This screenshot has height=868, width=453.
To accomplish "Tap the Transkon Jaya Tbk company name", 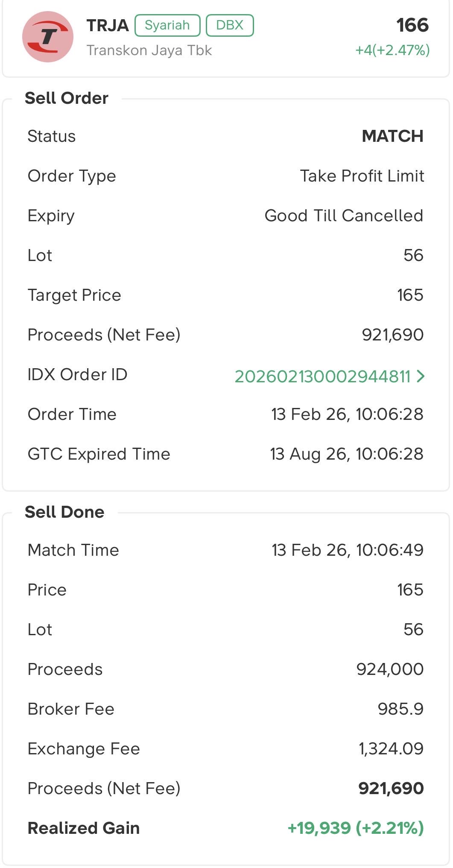I will coord(149,50).
